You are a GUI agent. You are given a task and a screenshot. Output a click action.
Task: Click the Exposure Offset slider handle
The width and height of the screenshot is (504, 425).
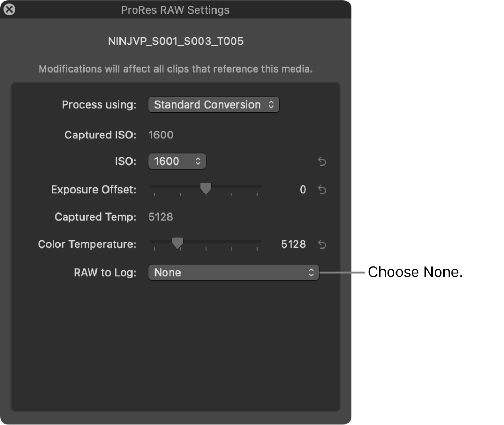(206, 188)
